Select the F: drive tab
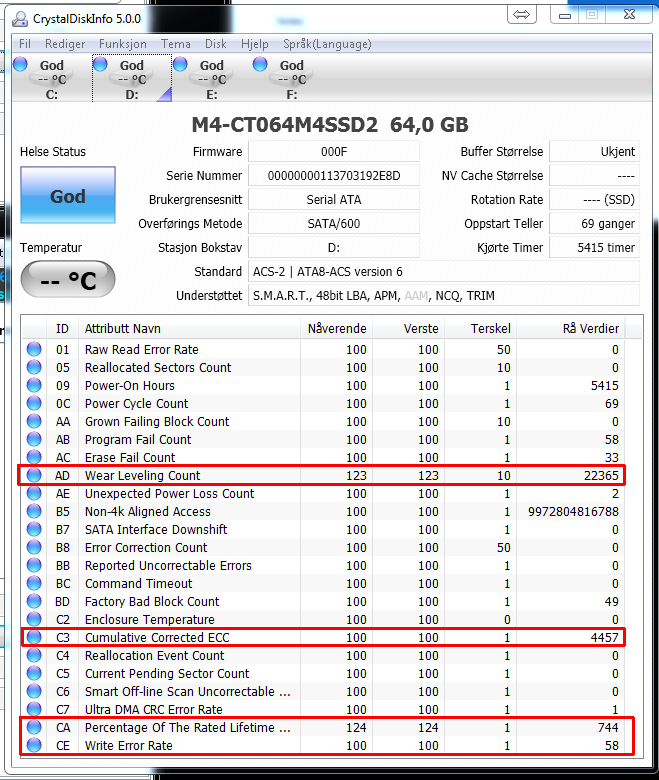 tap(292, 79)
